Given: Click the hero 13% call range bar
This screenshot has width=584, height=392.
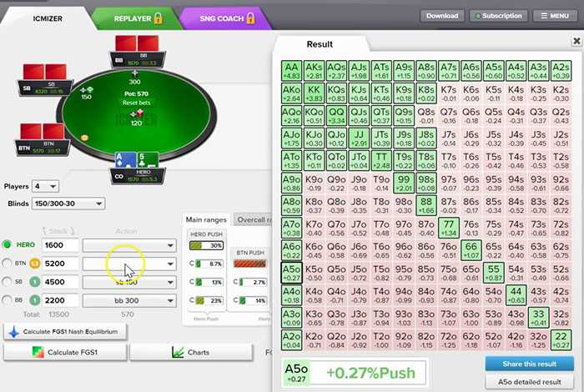Looking at the screenshot, I should pyautogui.click(x=209, y=282).
